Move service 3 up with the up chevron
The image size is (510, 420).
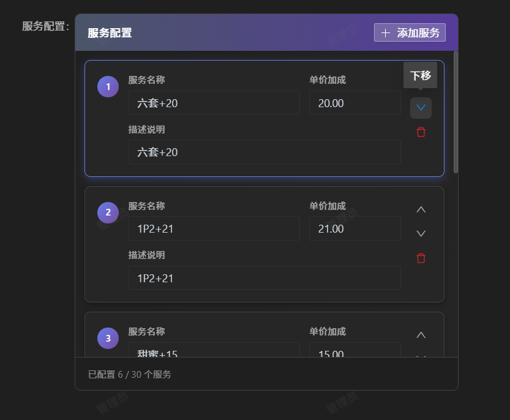(x=421, y=335)
